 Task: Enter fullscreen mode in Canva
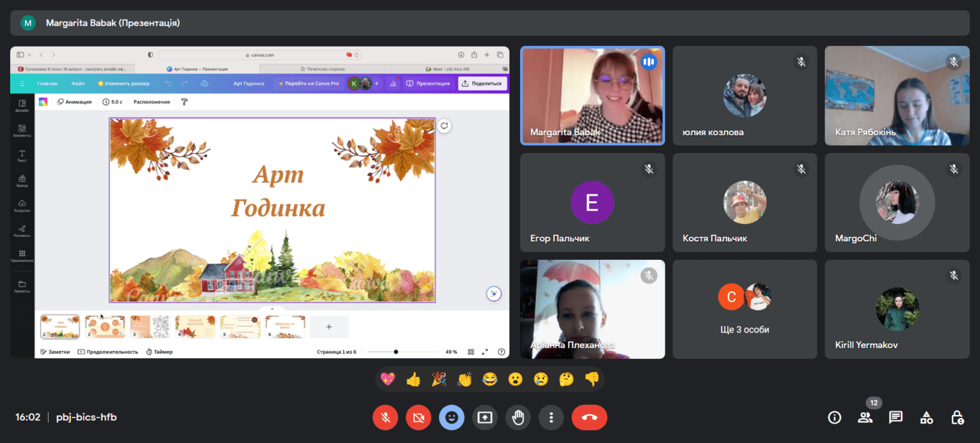point(485,352)
